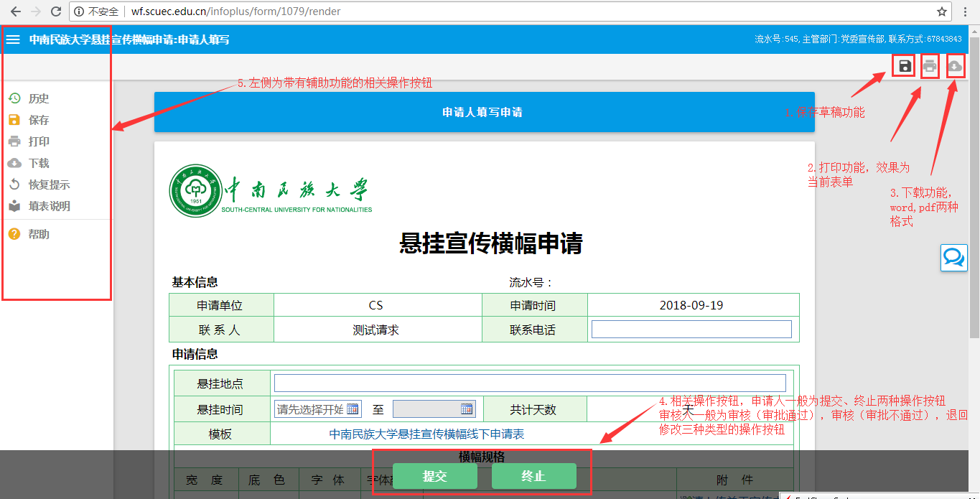
Task: Click the 联系电话 label cell
Action: (536, 330)
